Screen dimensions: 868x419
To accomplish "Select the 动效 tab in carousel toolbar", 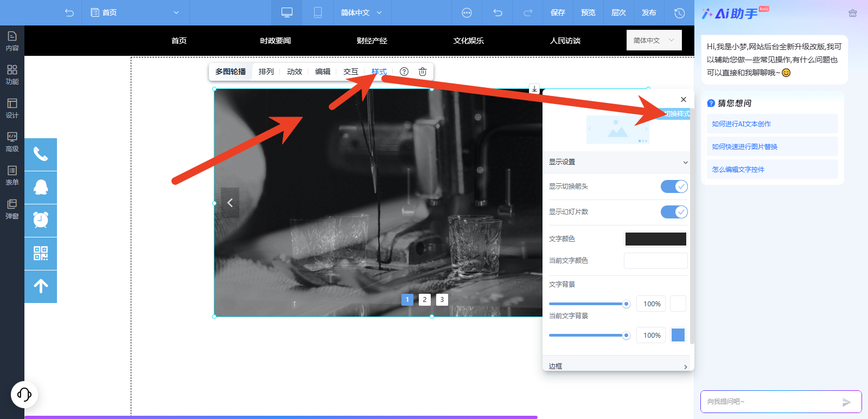I will (x=295, y=72).
